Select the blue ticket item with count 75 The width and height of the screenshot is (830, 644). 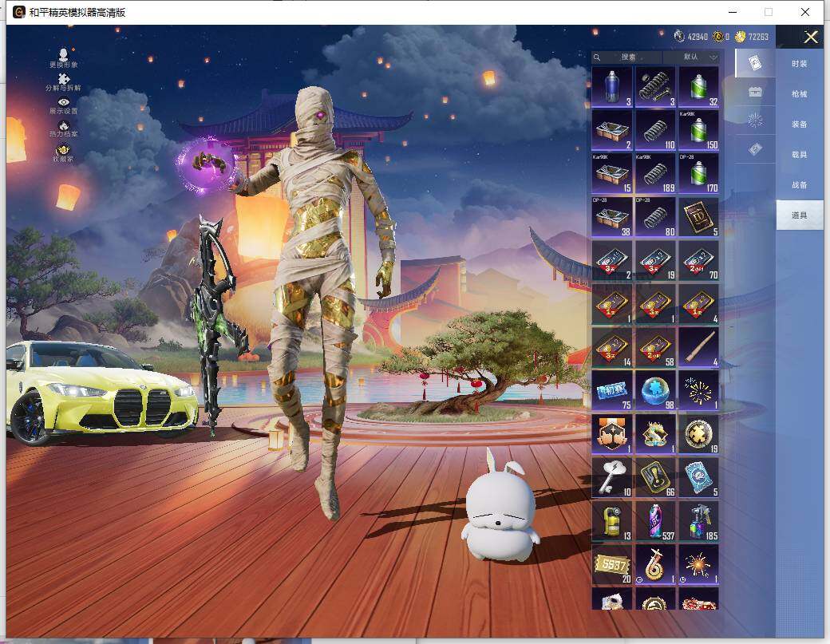pyautogui.click(x=612, y=390)
